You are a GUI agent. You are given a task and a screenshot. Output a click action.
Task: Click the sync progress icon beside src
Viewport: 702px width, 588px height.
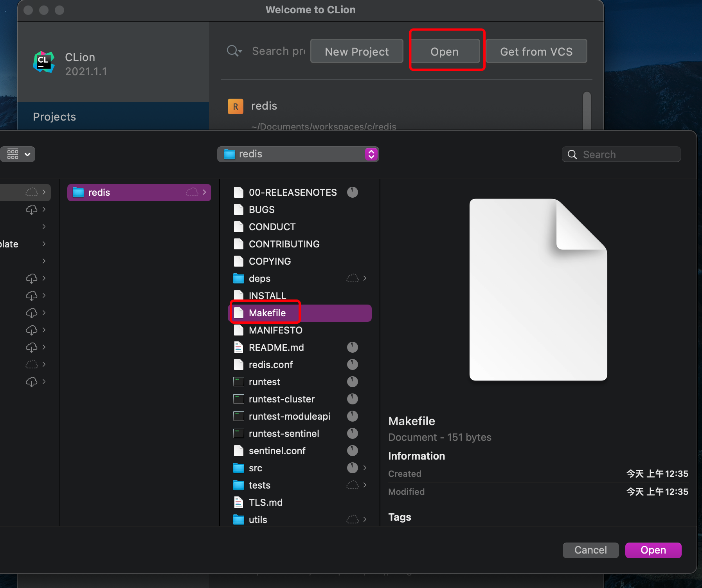(x=353, y=468)
